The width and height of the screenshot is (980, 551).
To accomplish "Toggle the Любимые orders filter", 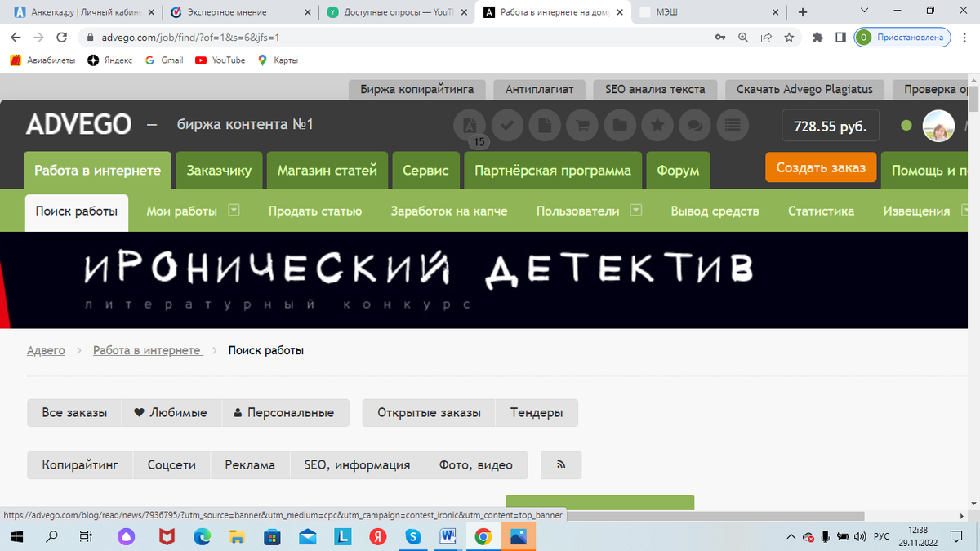I will pos(170,412).
